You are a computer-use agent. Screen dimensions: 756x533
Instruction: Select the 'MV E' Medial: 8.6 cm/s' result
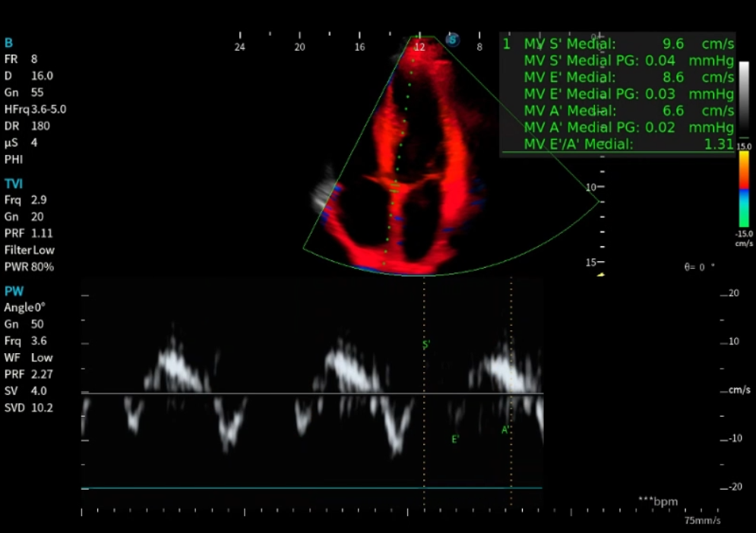click(628, 77)
